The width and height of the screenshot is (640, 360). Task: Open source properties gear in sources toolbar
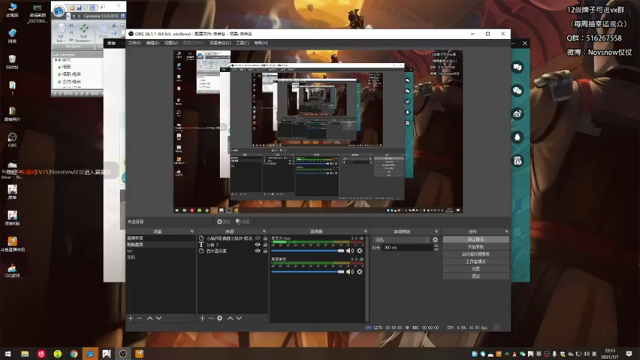(220, 318)
